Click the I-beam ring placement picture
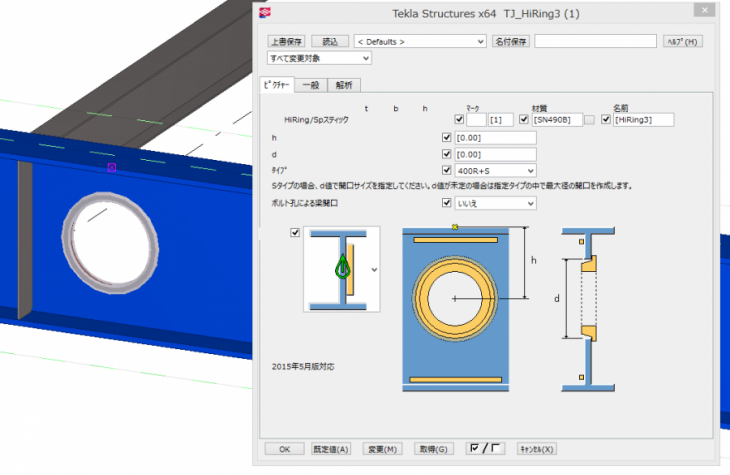730x475 pixels. (x=341, y=268)
